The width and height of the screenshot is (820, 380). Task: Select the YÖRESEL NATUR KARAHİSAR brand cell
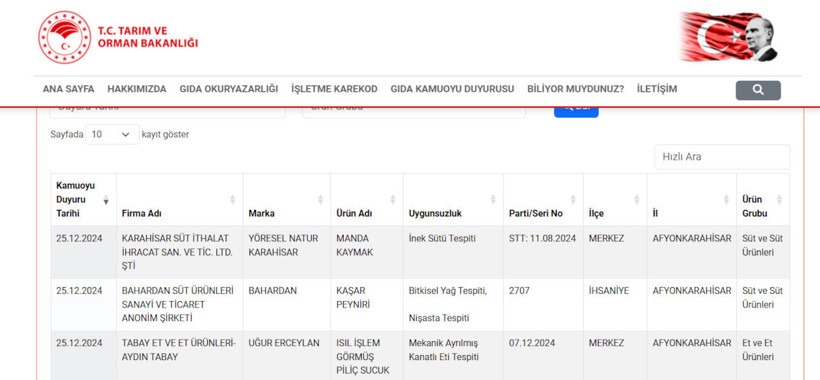287,252
